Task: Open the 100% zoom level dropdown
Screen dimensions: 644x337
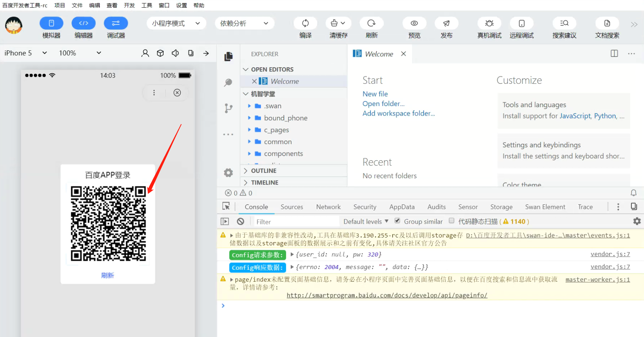Action: pos(80,53)
